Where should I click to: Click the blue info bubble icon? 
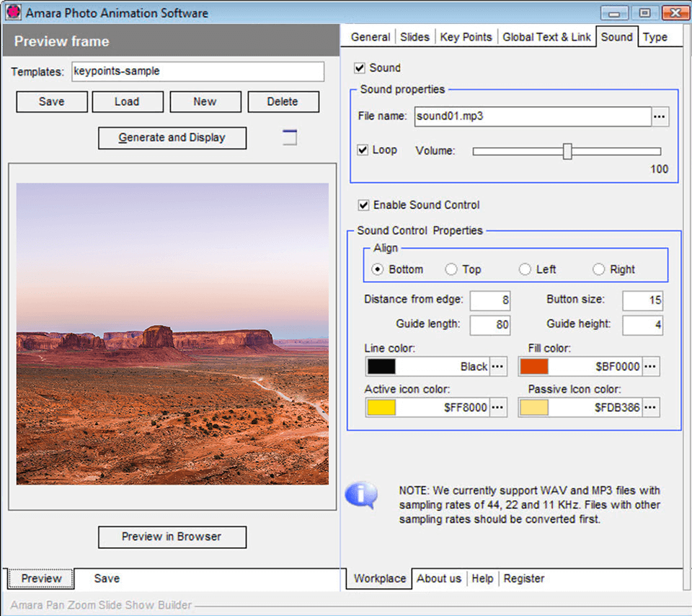click(361, 496)
